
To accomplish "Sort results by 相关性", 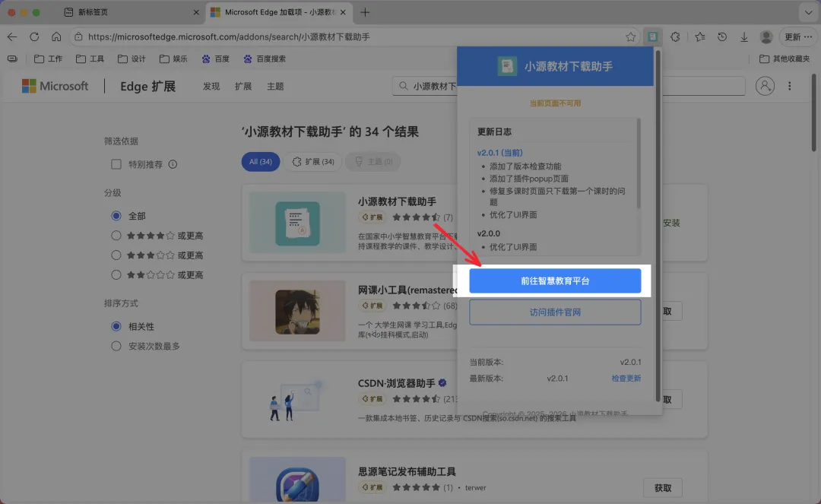I will click(x=116, y=327).
